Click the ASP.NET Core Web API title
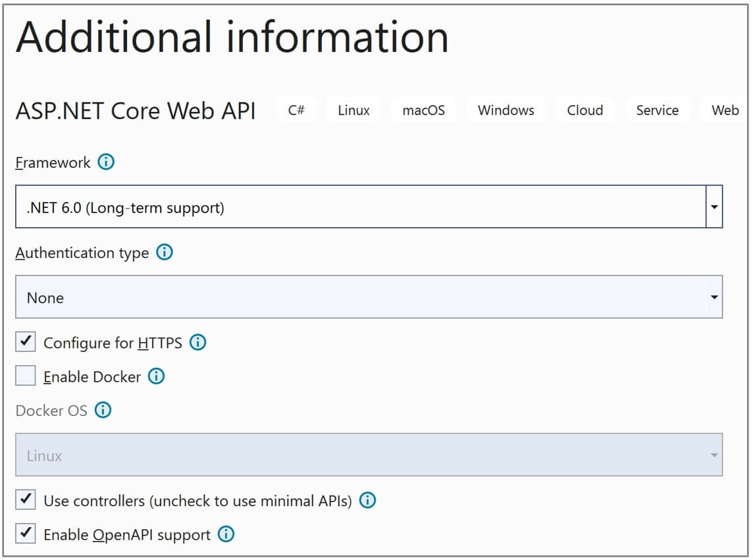This screenshot has width=753, height=560. pyautogui.click(x=136, y=111)
